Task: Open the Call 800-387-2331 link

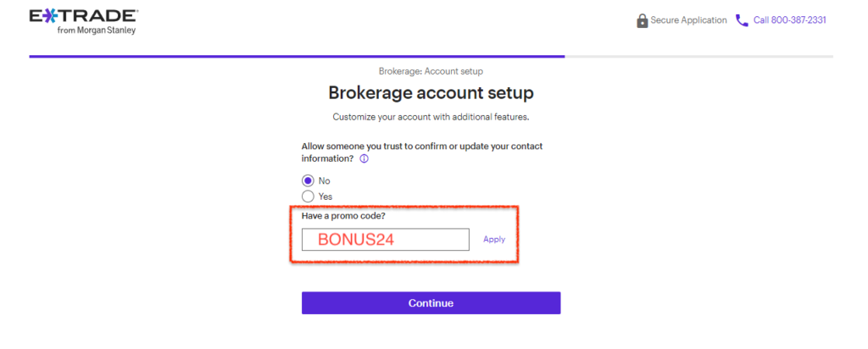Action: pyautogui.click(x=789, y=20)
